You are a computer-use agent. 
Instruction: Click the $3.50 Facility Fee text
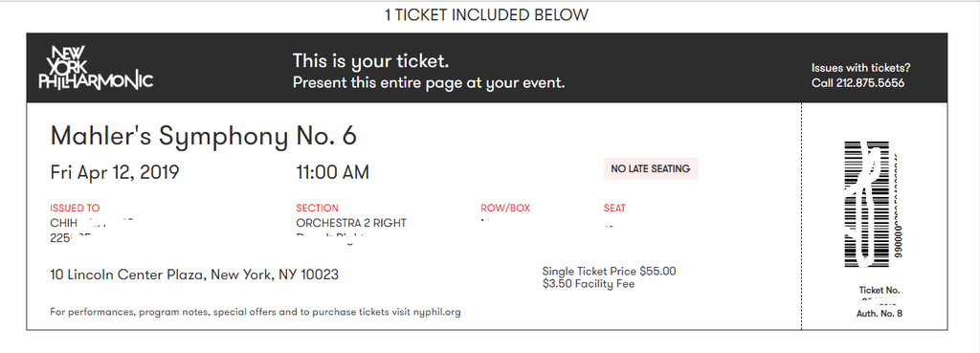(589, 284)
